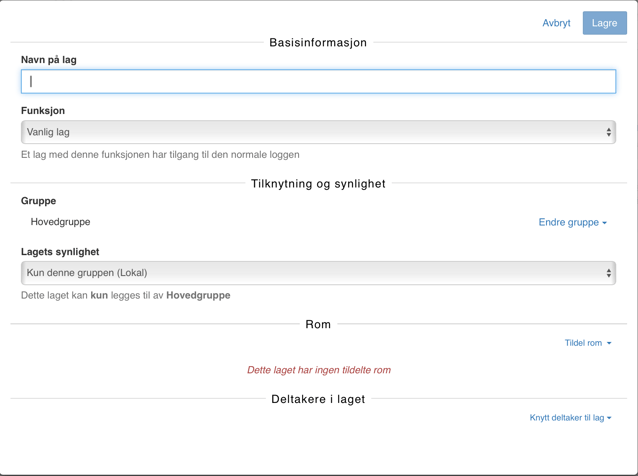Click the Navn på lag label
The image size is (638, 476).
[49, 60]
